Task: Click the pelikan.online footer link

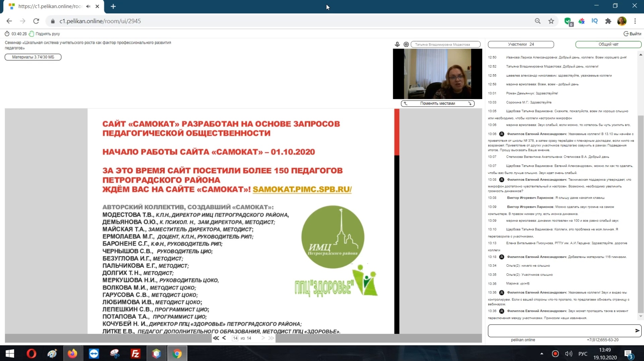Action: tap(523, 340)
